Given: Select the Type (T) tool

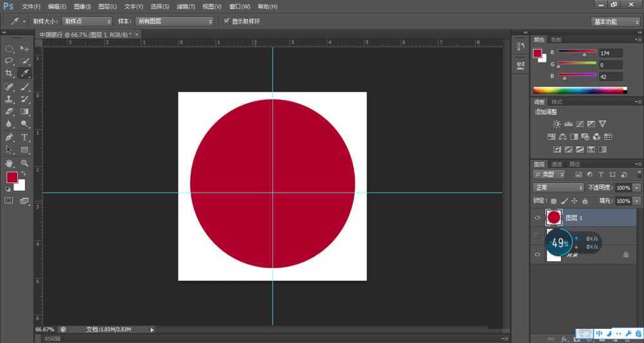Looking at the screenshot, I should pos(25,137).
